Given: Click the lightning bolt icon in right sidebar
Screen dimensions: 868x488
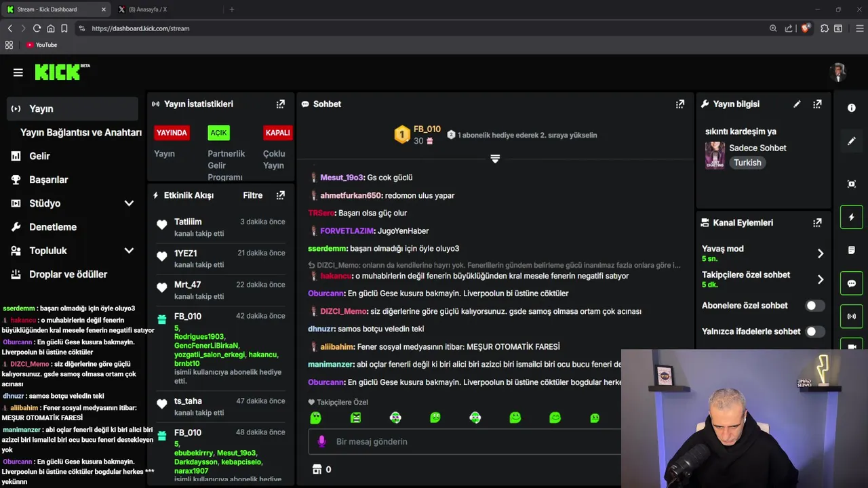Looking at the screenshot, I should pos(852,217).
